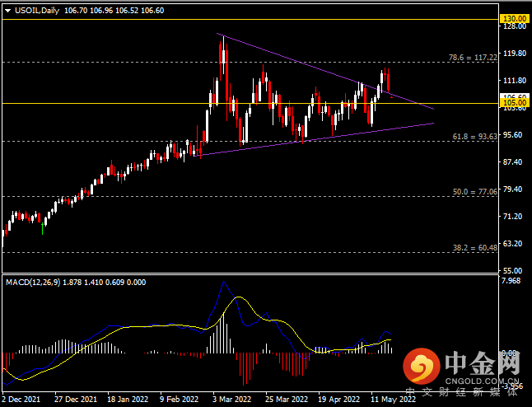Click the 61.8 = 93.63 Fibonacci label
This screenshot has height=407, width=532.
(474, 137)
